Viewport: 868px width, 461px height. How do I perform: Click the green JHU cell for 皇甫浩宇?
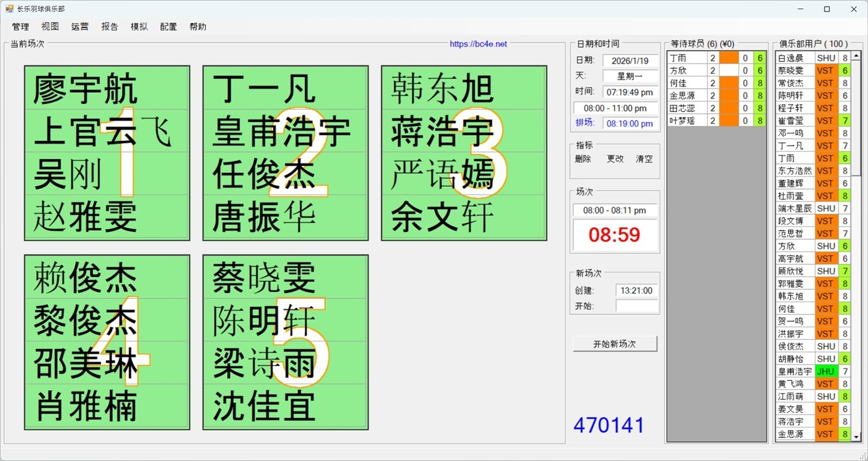[x=826, y=371]
